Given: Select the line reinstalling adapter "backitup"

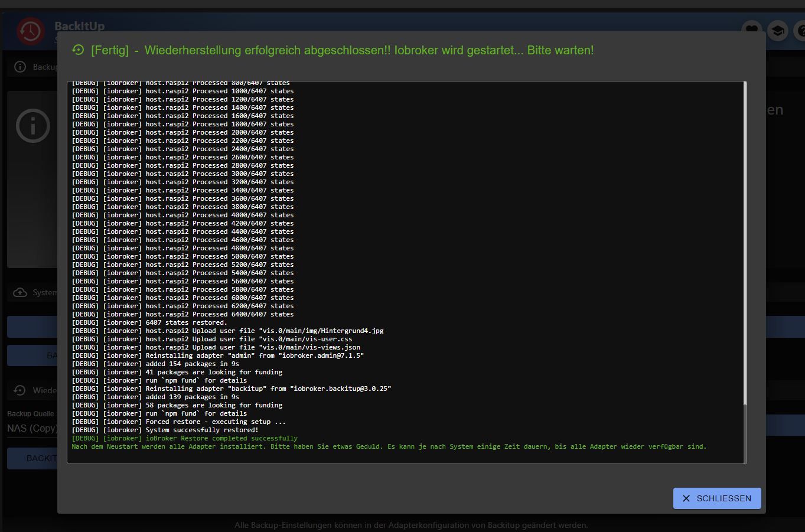Looking at the screenshot, I should [x=231, y=389].
